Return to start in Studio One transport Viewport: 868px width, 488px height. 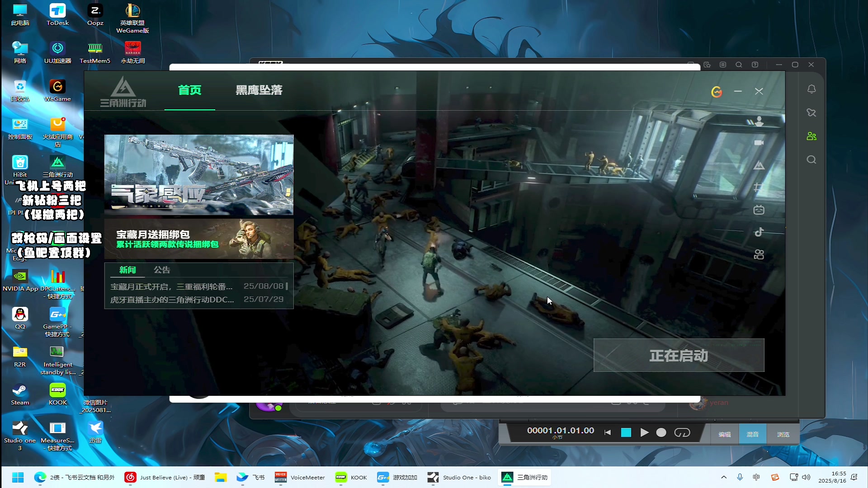click(608, 432)
